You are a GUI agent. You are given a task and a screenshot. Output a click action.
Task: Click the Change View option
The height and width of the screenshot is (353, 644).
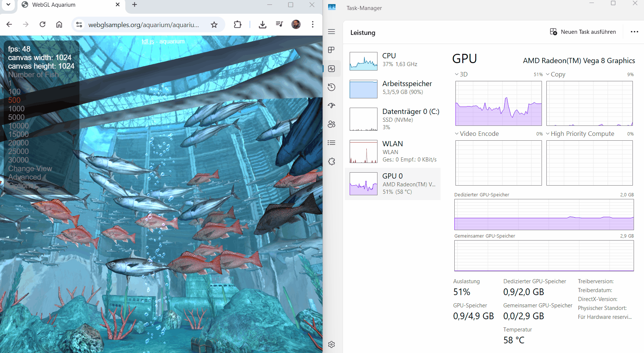[30, 169]
